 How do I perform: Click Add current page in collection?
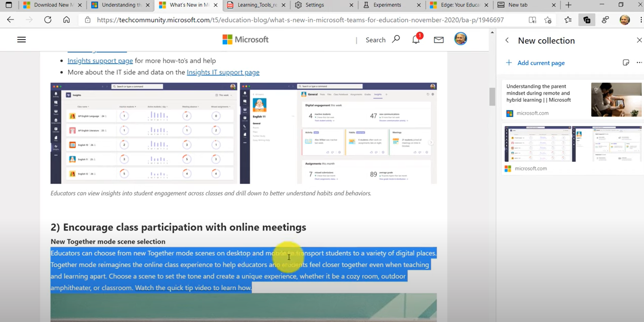535,63
